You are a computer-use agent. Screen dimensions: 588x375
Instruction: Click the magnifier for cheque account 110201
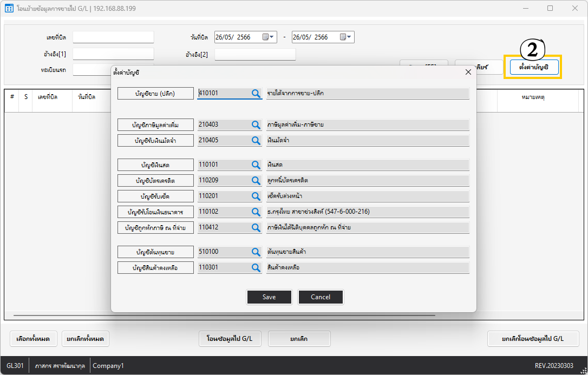coord(256,196)
